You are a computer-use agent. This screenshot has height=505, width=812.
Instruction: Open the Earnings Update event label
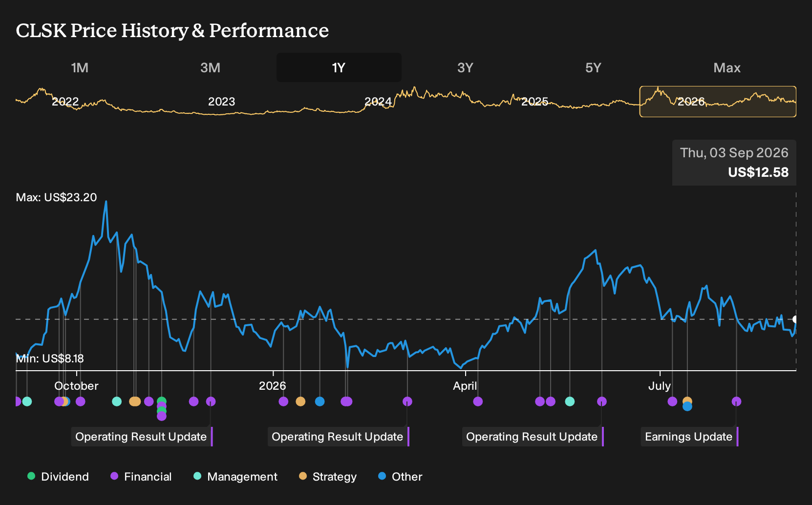(x=689, y=437)
